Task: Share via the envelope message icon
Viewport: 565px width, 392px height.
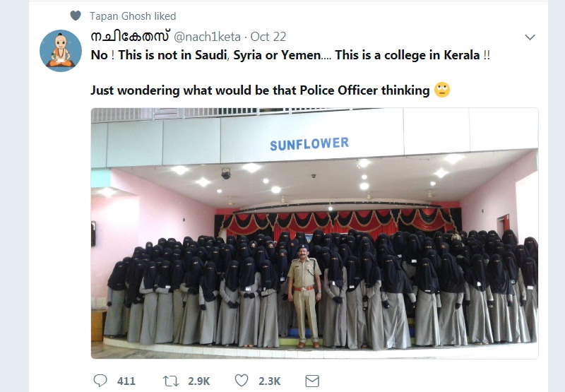Action: (311, 381)
